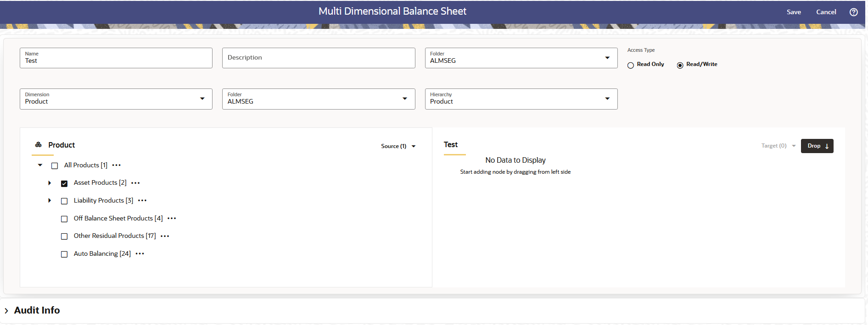Uncheck the Asset Products [2] checkbox
The height and width of the screenshot is (325, 868).
point(64,183)
